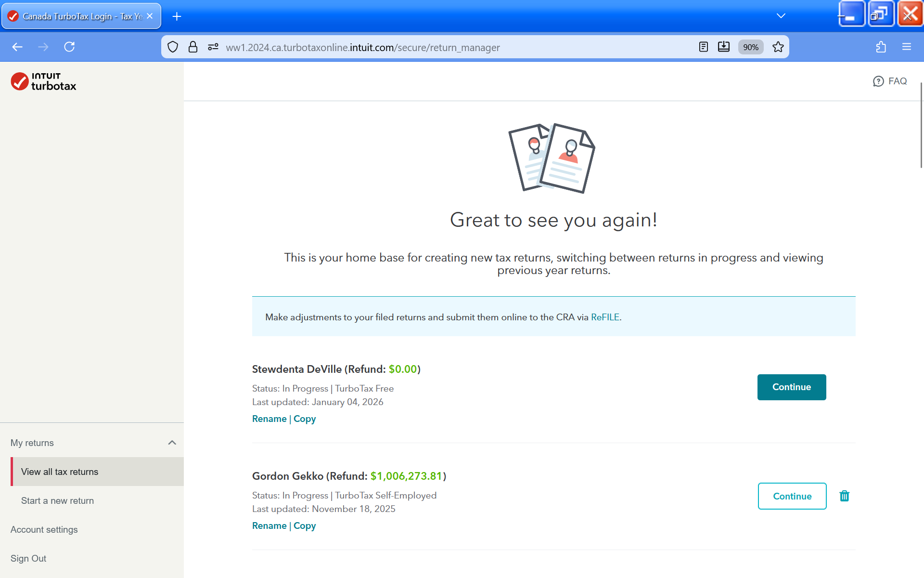The height and width of the screenshot is (578, 924).
Task: Reload the current page
Action: point(69,47)
